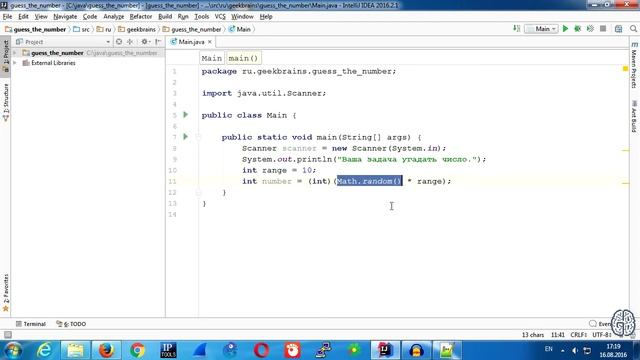
Task: Click the src breadcrumb in navigation bar
Action: [82, 29]
